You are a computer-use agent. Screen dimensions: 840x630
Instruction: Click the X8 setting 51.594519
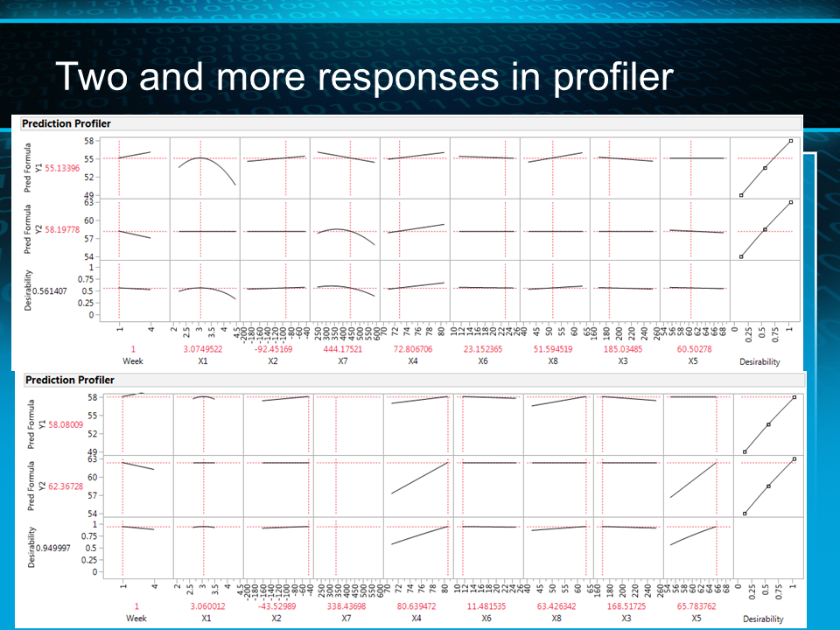(x=553, y=349)
